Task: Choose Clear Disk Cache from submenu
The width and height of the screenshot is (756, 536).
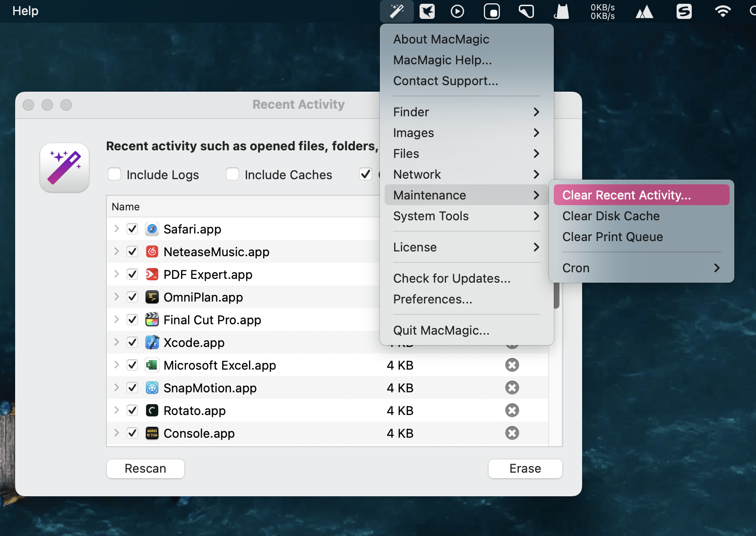Action: click(x=610, y=216)
